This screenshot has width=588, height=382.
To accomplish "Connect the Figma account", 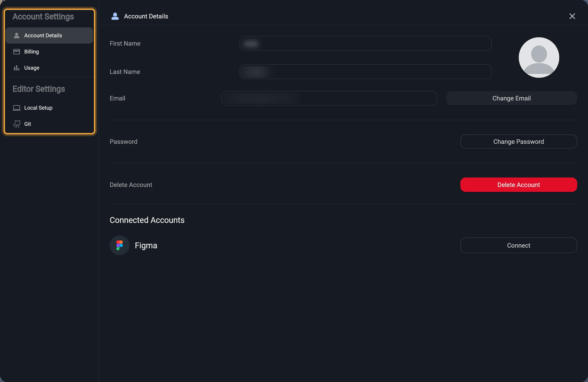I will click(x=519, y=245).
